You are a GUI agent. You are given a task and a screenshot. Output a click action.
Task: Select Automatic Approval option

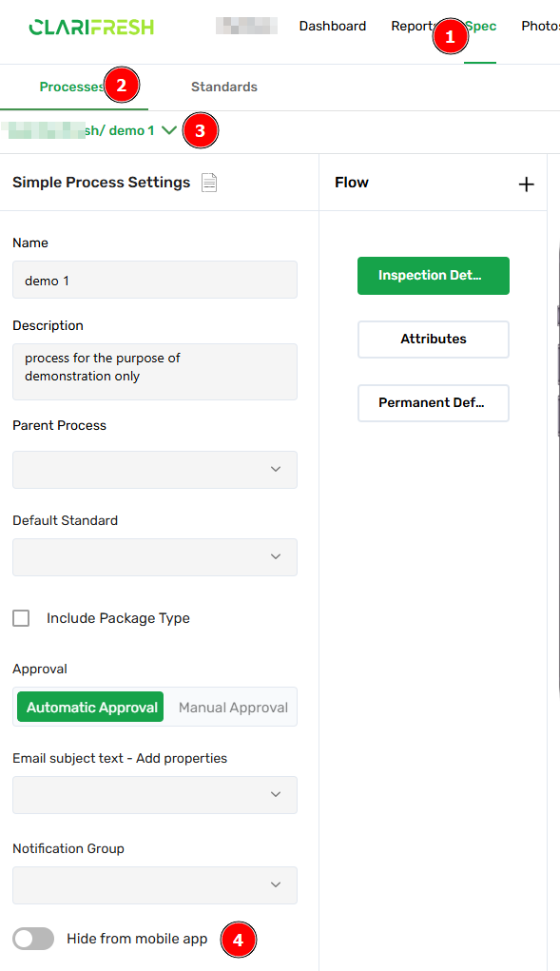pyautogui.click(x=90, y=707)
